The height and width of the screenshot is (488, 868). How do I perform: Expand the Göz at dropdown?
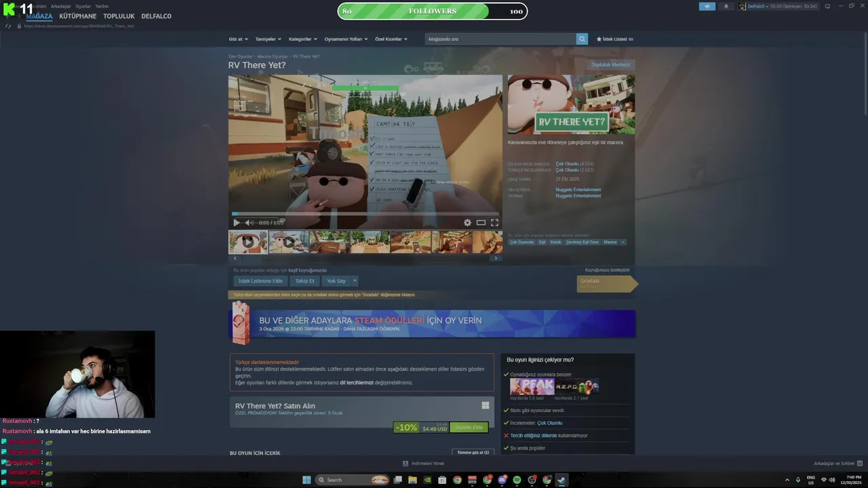point(238,39)
